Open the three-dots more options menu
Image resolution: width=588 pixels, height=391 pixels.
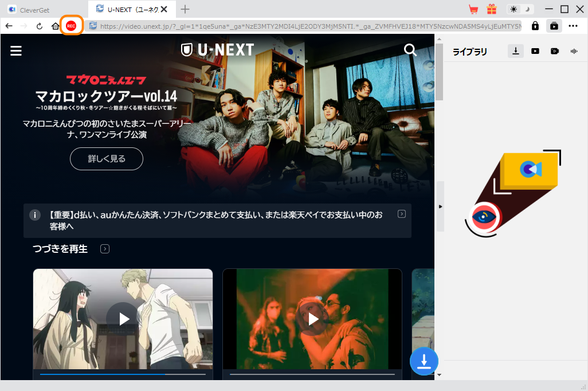[x=573, y=26]
